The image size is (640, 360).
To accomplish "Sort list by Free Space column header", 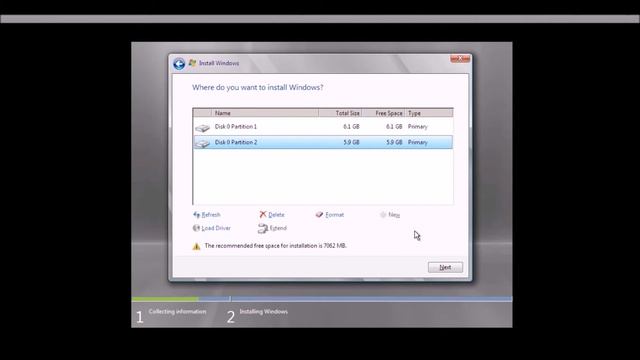I will pyautogui.click(x=383, y=113).
